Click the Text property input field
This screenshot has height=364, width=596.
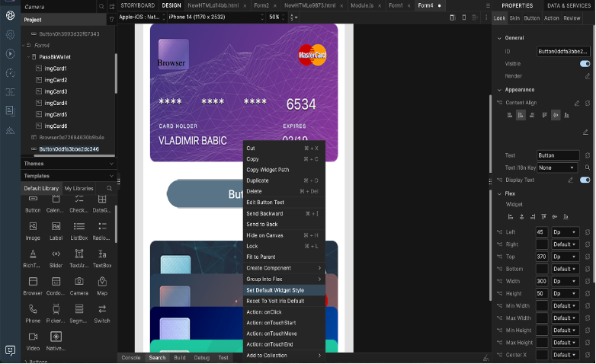click(558, 155)
